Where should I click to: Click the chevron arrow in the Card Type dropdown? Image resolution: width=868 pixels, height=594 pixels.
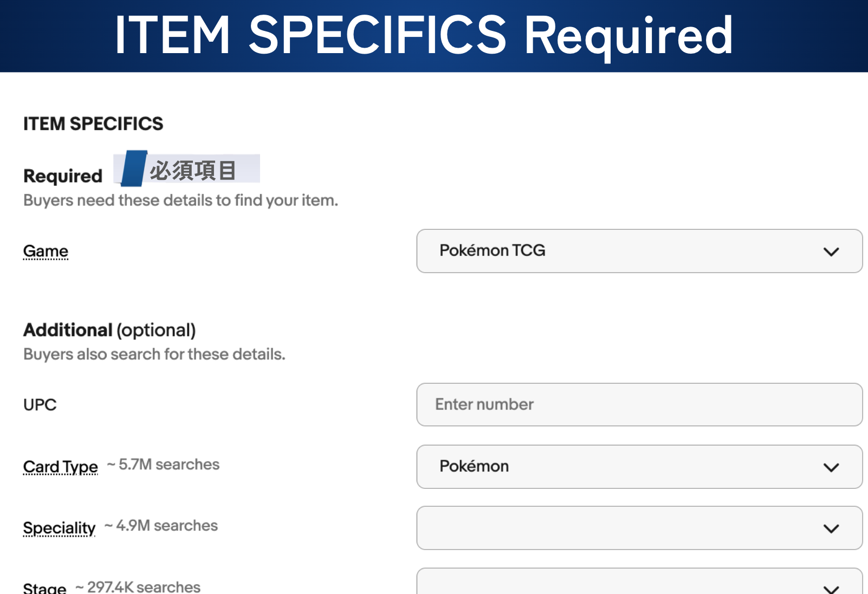pyautogui.click(x=831, y=467)
